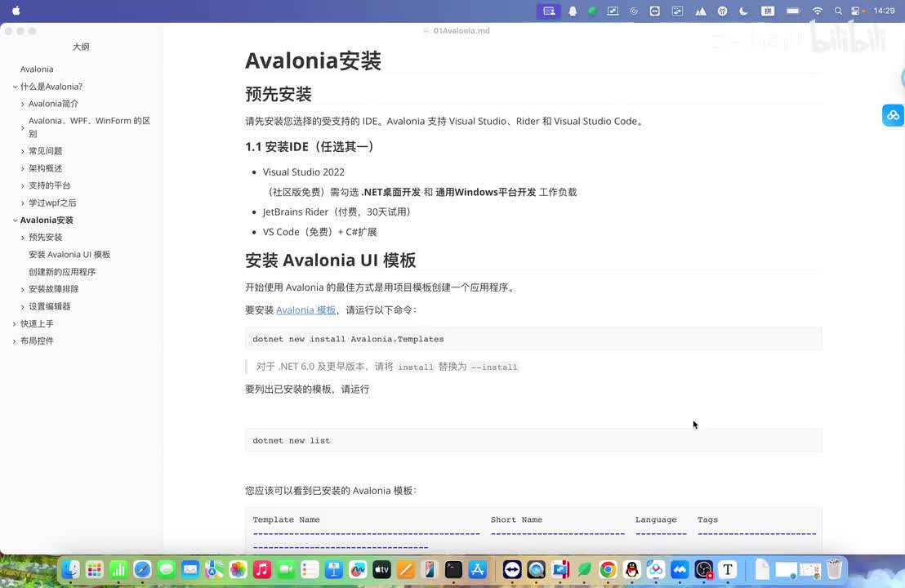This screenshot has height=588, width=905.
Task: Click the floating Baidu Netdisk cloud icon
Action: (893, 115)
